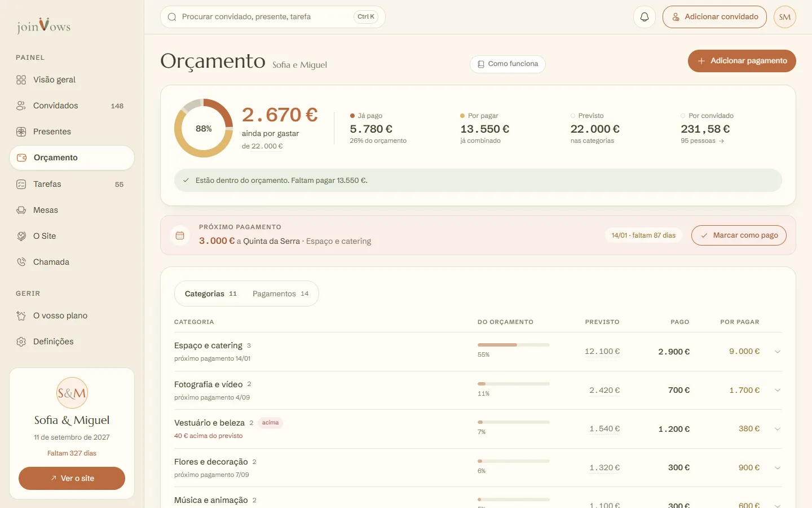Open the 95 pessoas link

point(702,141)
